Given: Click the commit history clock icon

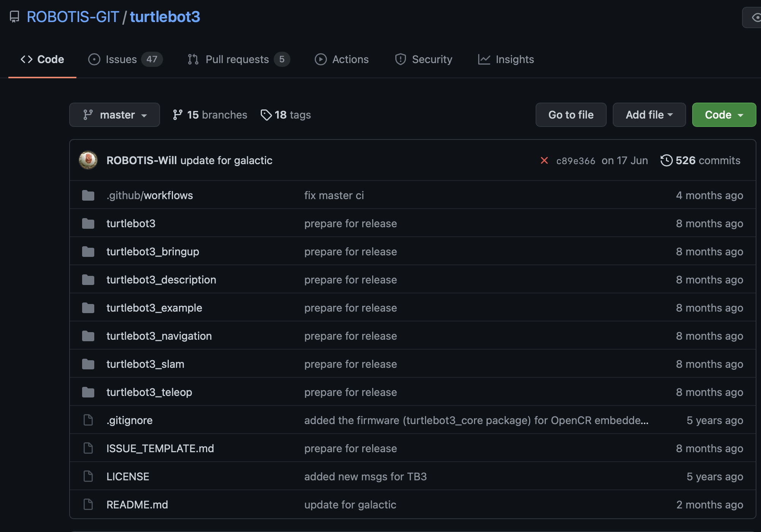Looking at the screenshot, I should pyautogui.click(x=666, y=160).
